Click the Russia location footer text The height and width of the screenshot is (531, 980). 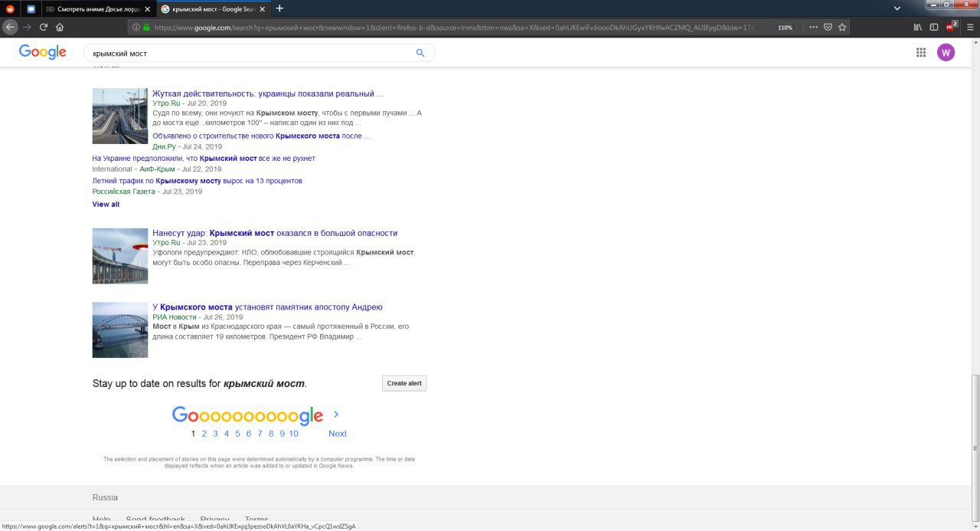(x=105, y=497)
